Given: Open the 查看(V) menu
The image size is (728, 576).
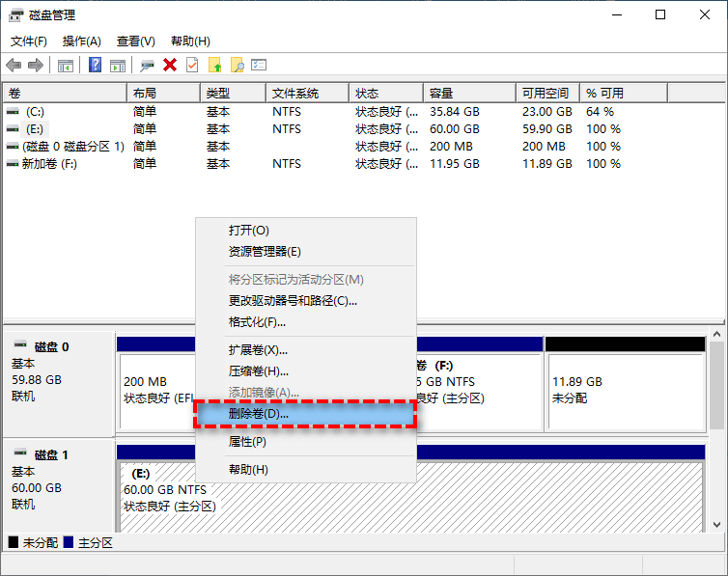Looking at the screenshot, I should pos(135,41).
